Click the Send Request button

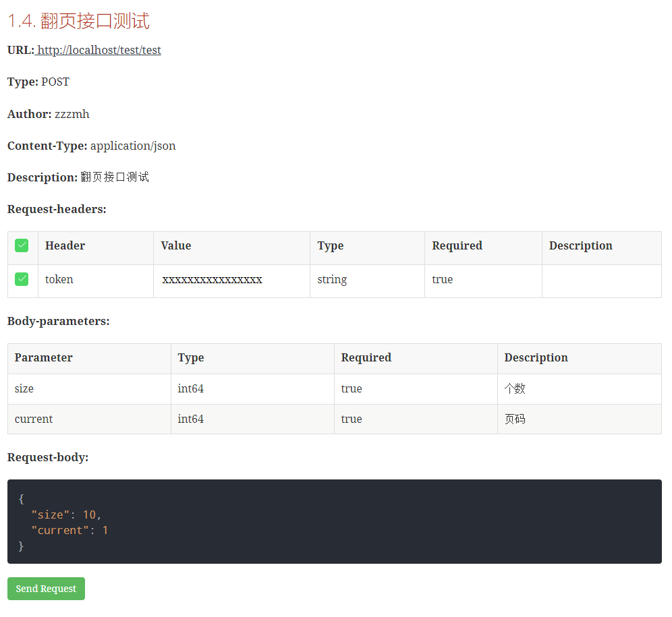(46, 589)
